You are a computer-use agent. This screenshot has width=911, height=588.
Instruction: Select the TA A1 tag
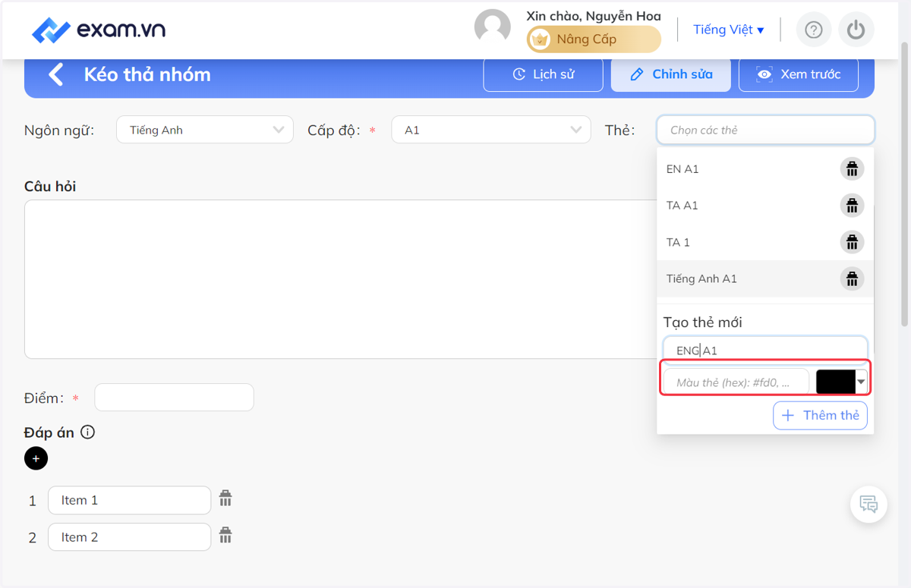(748, 206)
